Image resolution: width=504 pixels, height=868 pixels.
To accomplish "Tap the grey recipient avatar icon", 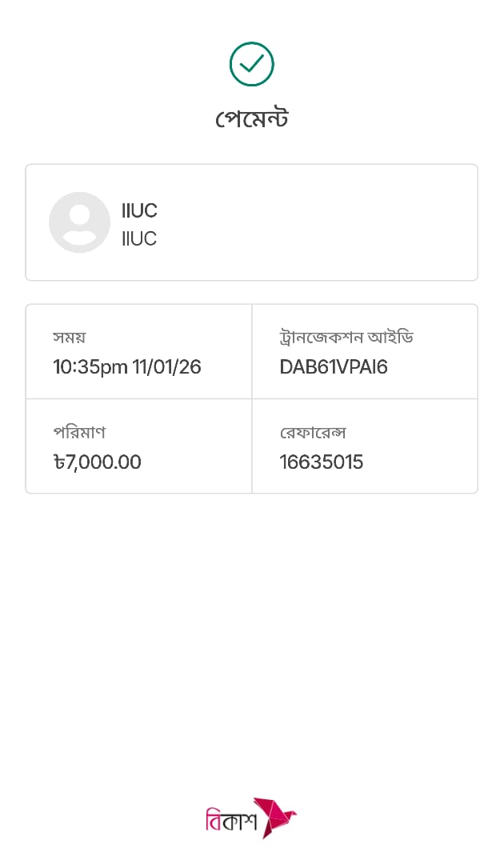I will click(79, 222).
